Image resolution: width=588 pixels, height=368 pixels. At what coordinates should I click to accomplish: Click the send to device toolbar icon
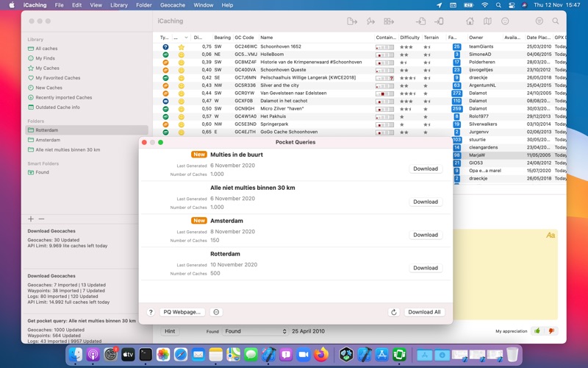click(x=439, y=21)
